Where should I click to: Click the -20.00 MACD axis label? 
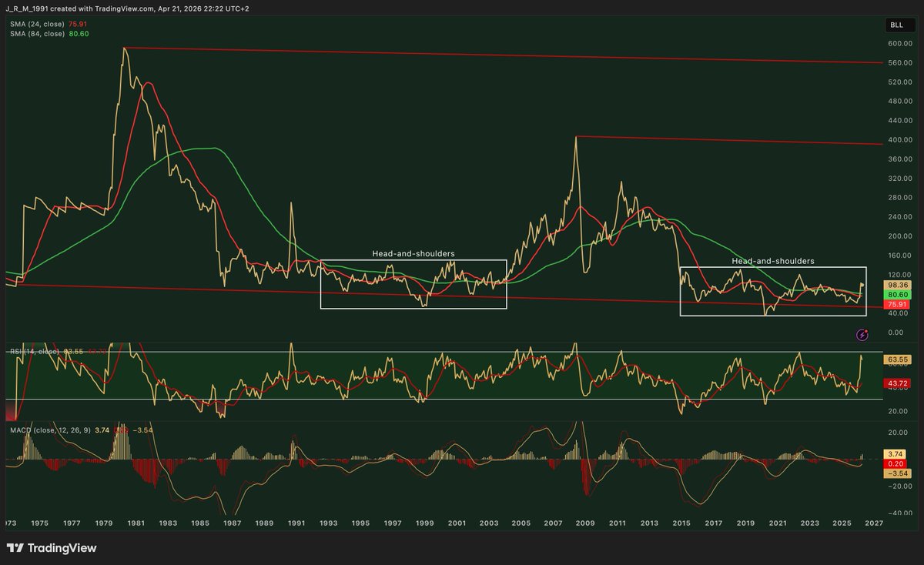[x=899, y=486]
